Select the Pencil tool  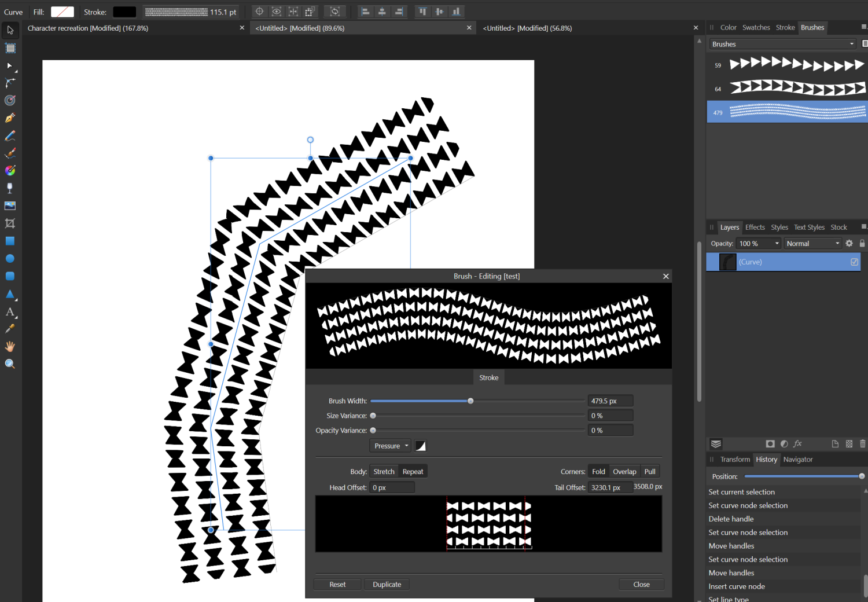point(10,135)
